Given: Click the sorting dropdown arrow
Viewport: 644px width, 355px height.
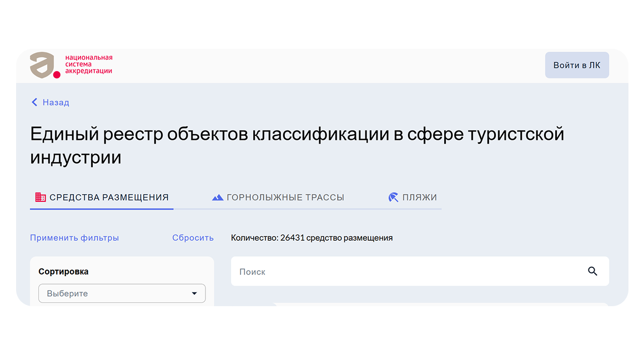Looking at the screenshot, I should click(x=194, y=293).
